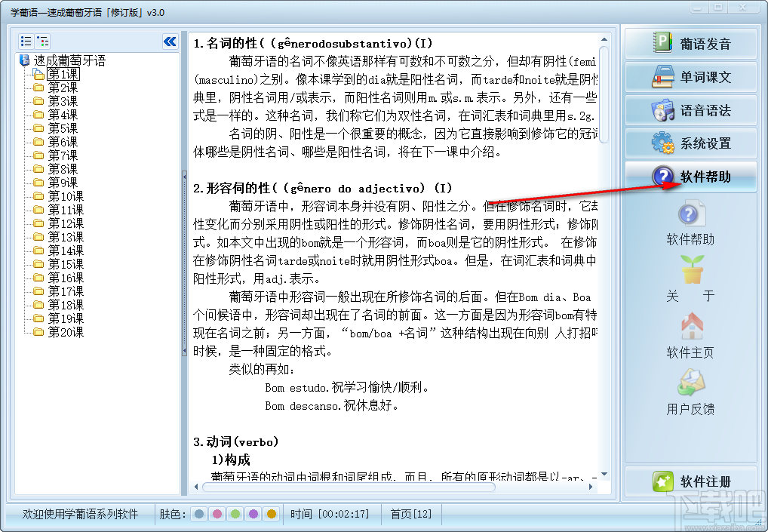Open the 第20课 lesson folder
Screen dimensions: 768x532
point(63,334)
